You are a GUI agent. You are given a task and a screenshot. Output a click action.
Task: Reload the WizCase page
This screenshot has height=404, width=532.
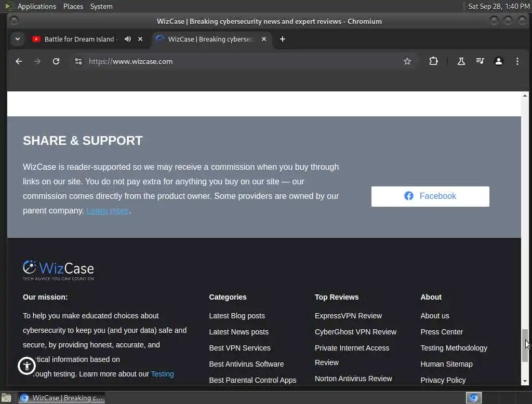point(56,61)
